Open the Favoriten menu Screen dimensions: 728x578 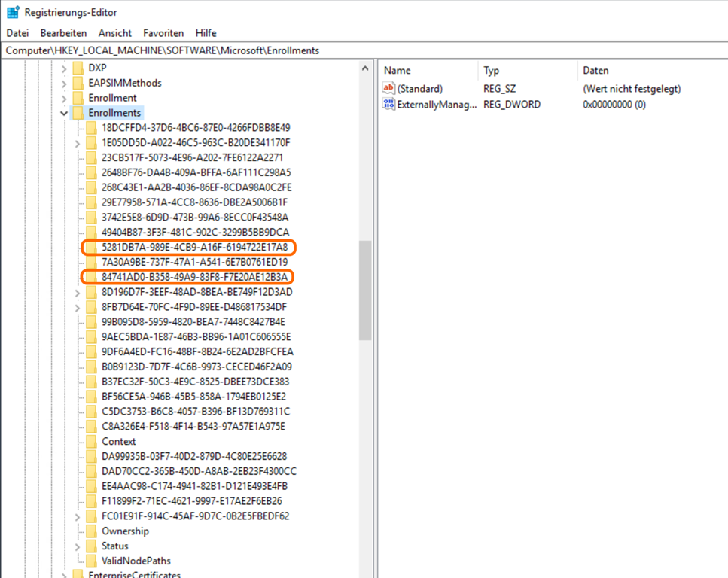point(163,33)
